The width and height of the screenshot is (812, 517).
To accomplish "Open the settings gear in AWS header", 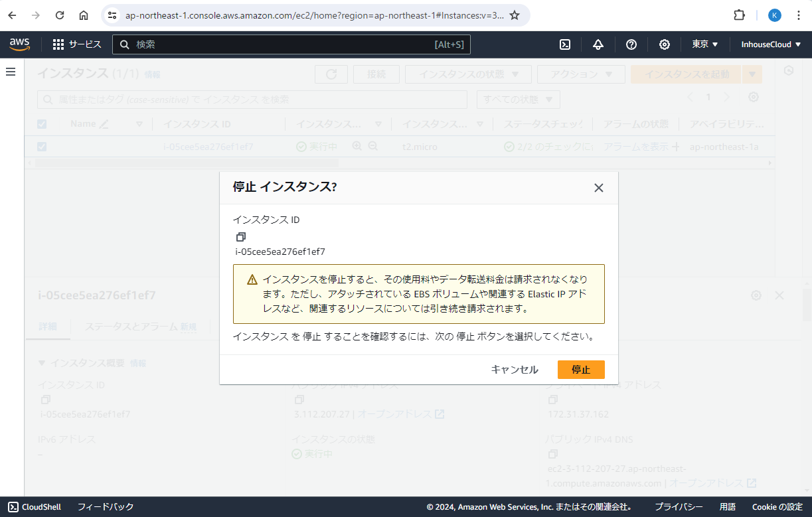I will (x=664, y=44).
